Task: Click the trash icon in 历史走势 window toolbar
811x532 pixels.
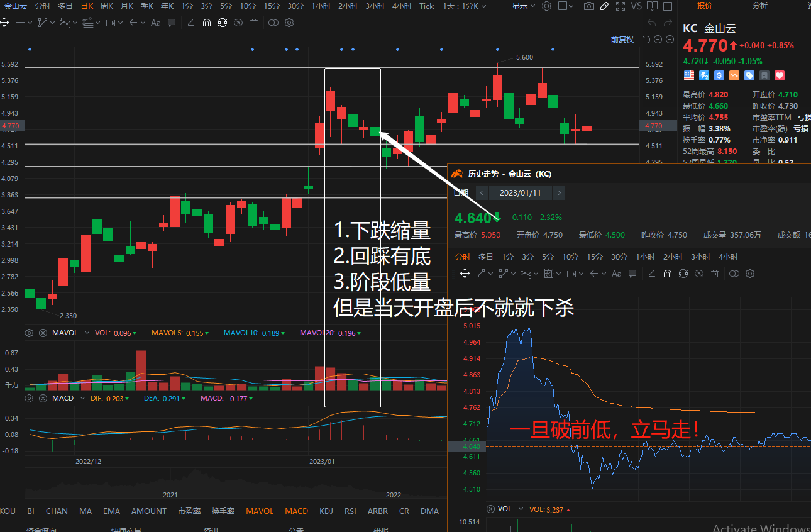Action: click(x=715, y=274)
